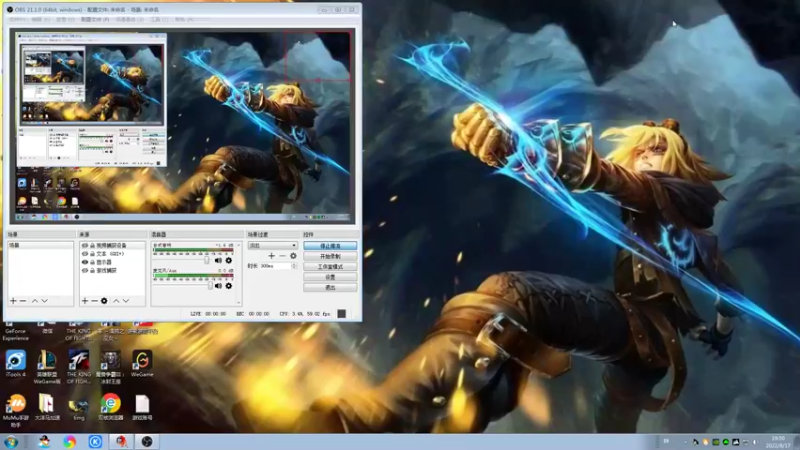Click the mixer panel vertical scrollbar

tap(238, 273)
